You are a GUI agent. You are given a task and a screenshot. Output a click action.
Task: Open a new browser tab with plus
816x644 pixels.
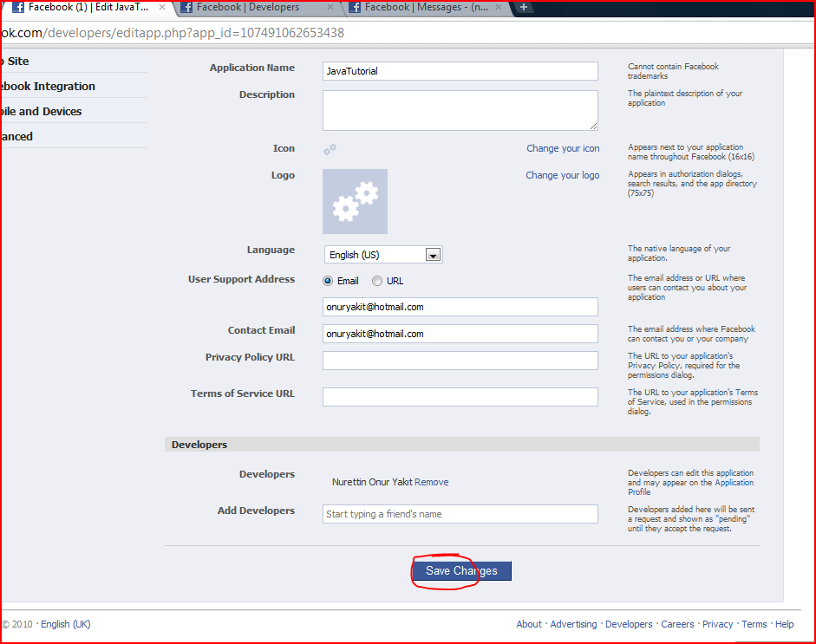click(x=524, y=7)
